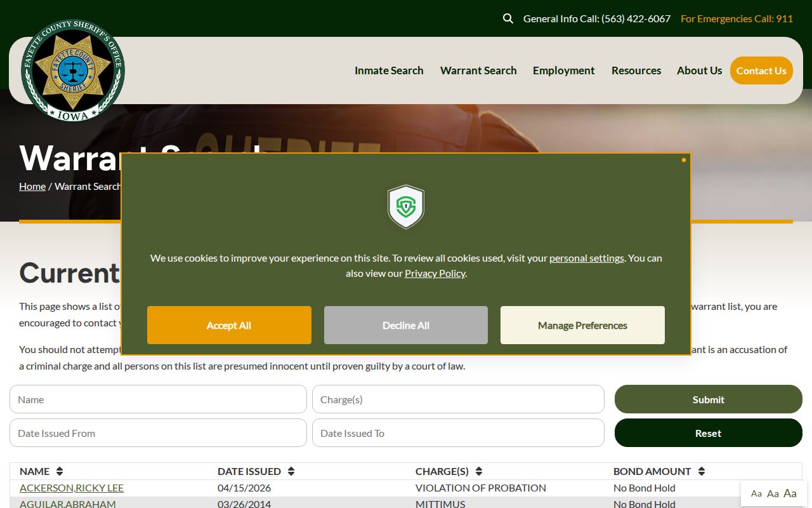Viewport: 812px width, 508px height.
Task: Sort table by Name column arrows
Action: coord(60,471)
